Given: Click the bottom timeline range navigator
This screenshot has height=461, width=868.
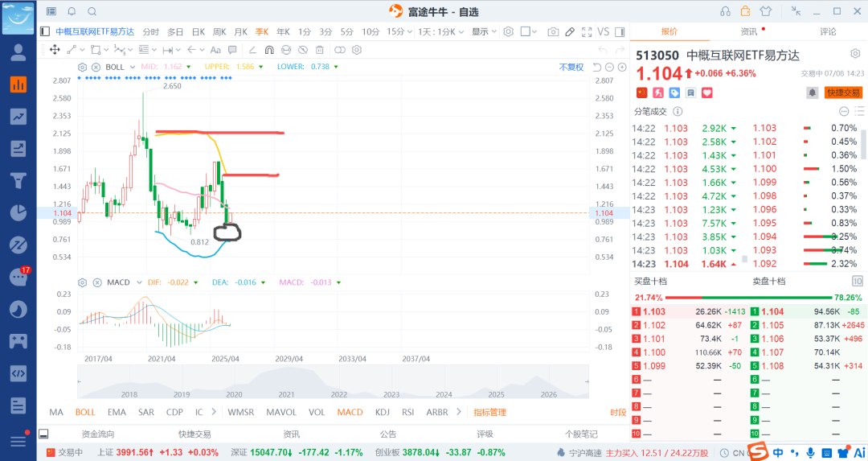Looking at the screenshot, I should 334,382.
